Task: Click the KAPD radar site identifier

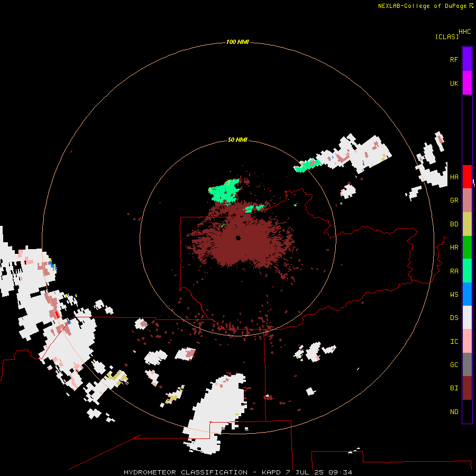Action: pyautogui.click(x=271, y=472)
